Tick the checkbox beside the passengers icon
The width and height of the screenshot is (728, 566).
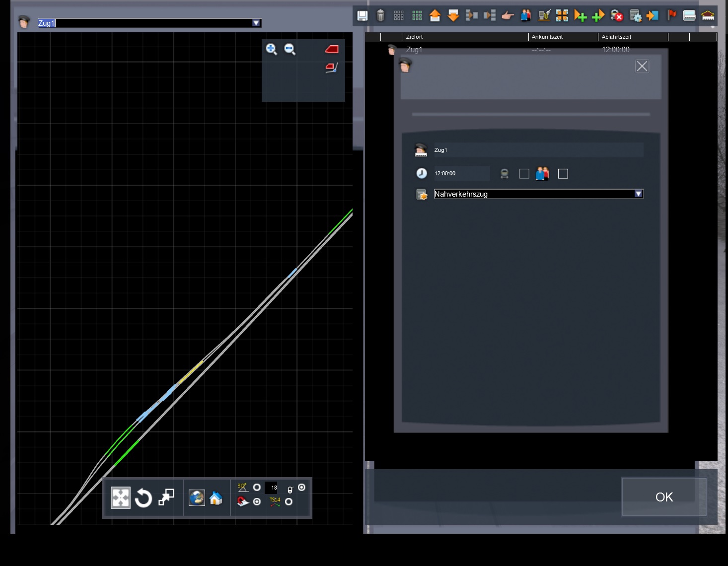(563, 174)
